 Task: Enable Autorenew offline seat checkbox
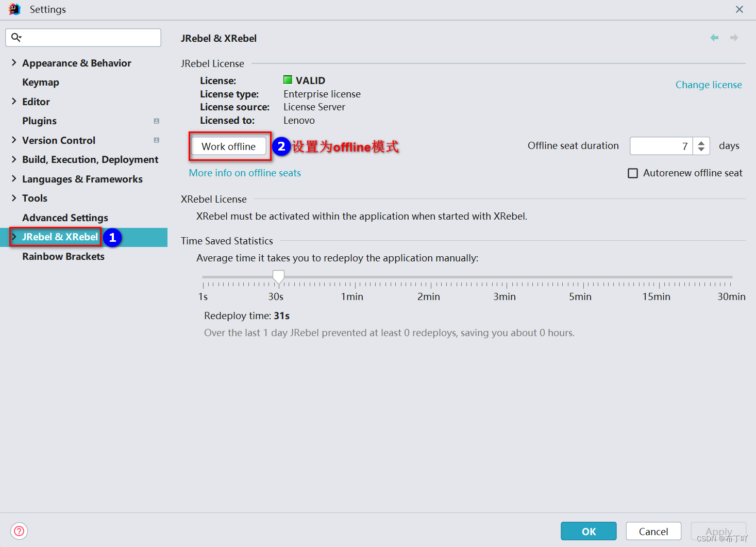pyautogui.click(x=633, y=173)
